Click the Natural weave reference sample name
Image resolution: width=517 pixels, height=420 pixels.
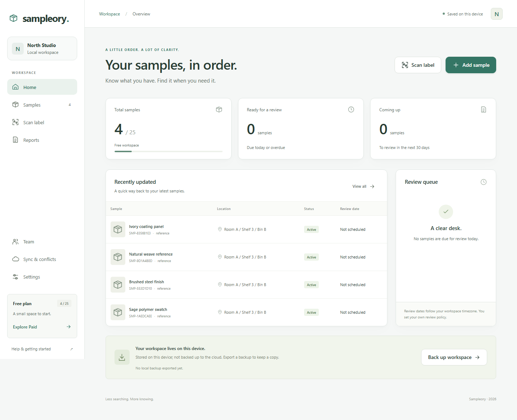click(151, 254)
